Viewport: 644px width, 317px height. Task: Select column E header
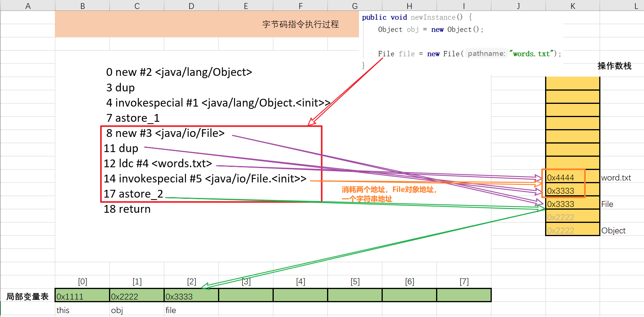[246, 5]
